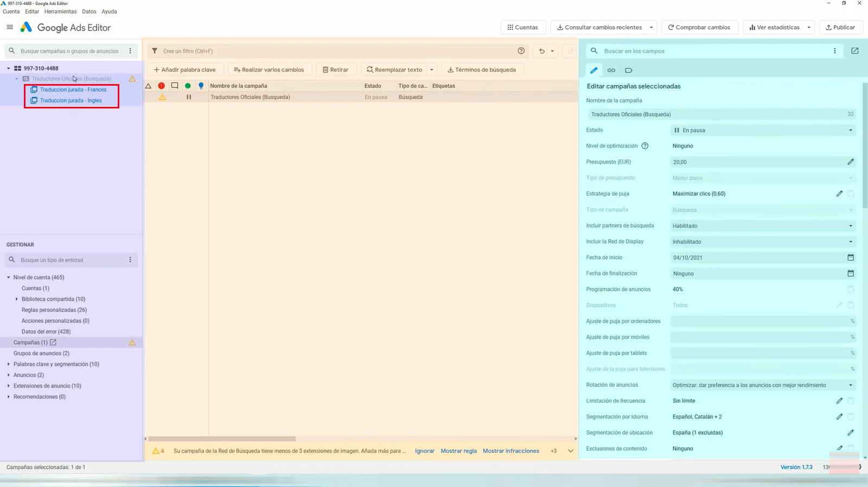Click the filter funnel icon
Viewport: 868px width, 487px height.
point(155,51)
